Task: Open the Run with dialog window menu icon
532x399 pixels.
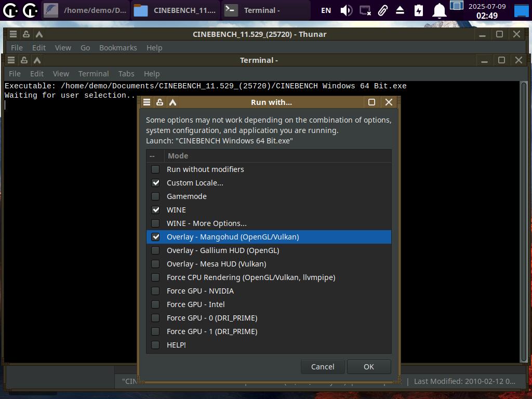Action: point(147,102)
